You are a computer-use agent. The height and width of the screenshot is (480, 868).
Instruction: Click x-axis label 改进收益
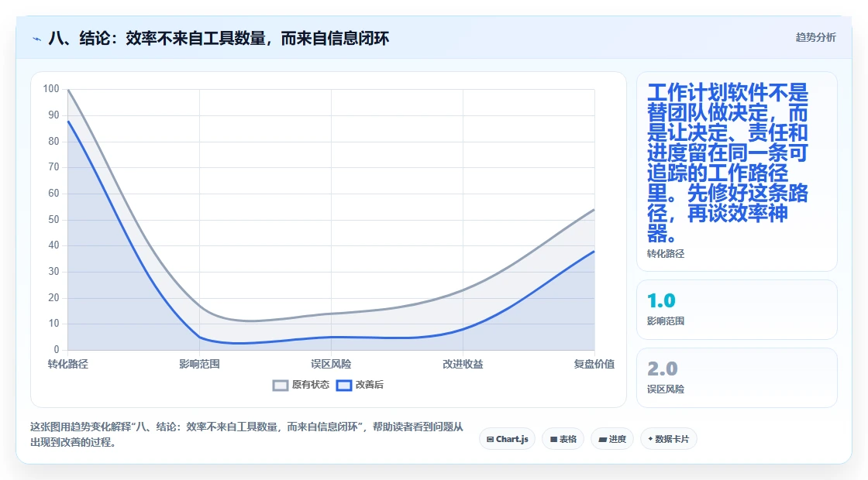(x=463, y=364)
